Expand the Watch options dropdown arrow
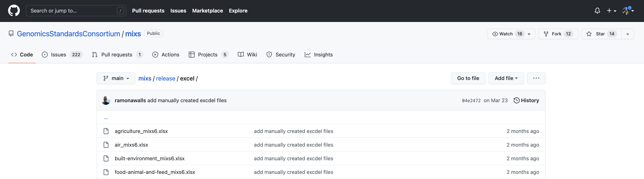644x179 pixels. tap(529, 34)
